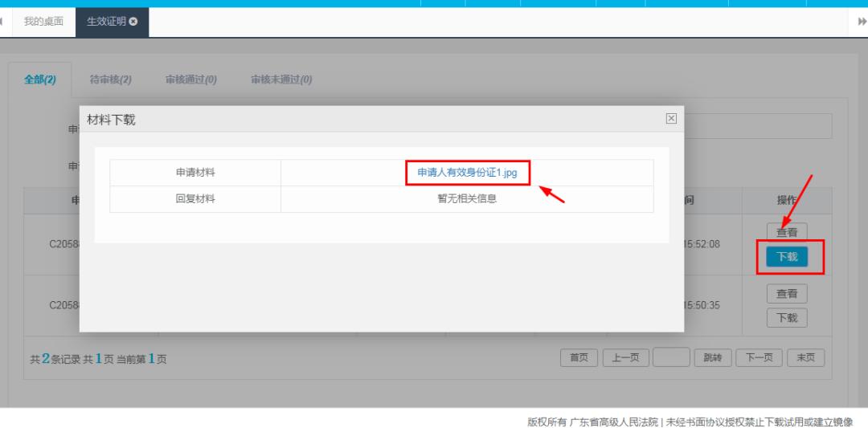Go to first page with 首页
868x428 pixels.
579,358
